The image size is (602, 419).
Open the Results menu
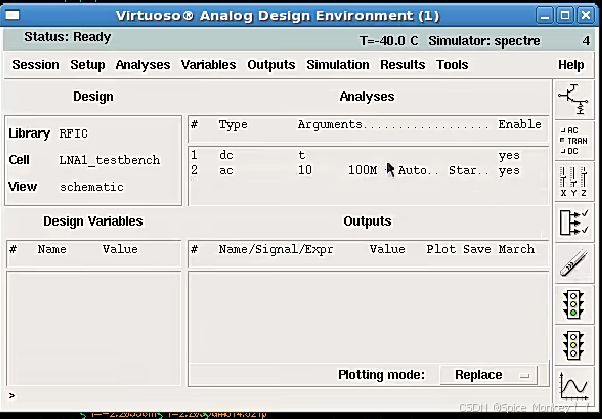pyautogui.click(x=402, y=65)
